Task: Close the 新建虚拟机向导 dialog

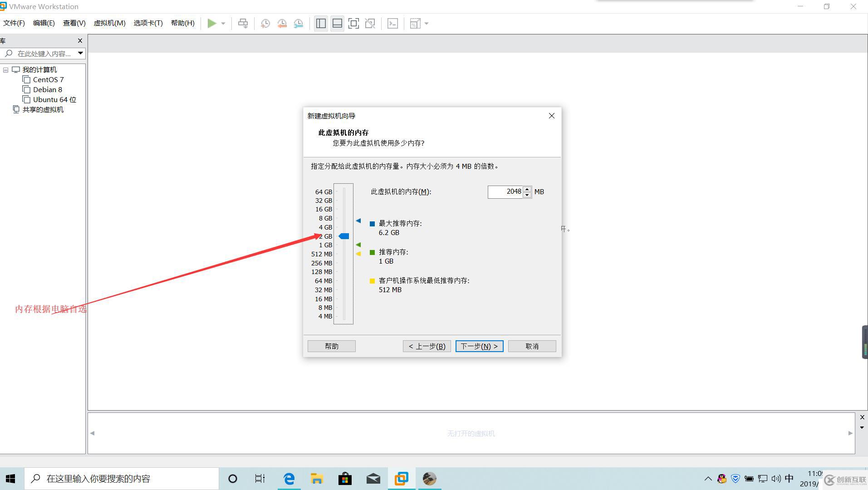Action: click(x=552, y=116)
